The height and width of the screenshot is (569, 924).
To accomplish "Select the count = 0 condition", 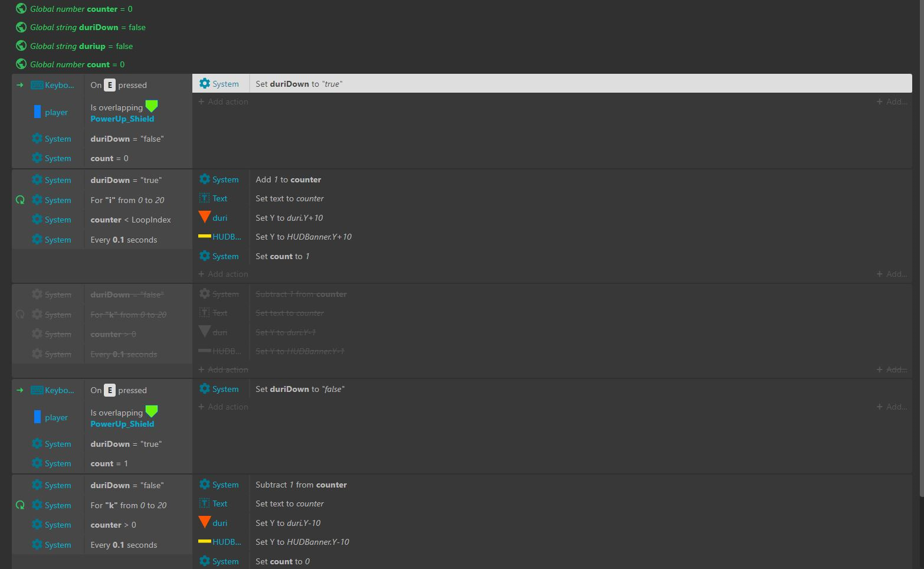I will tap(138, 158).
